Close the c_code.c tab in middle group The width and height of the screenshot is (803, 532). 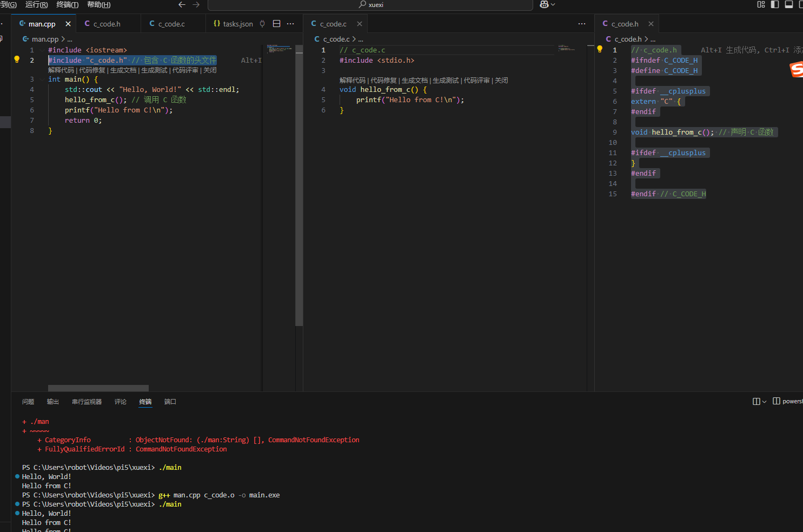tap(360, 24)
